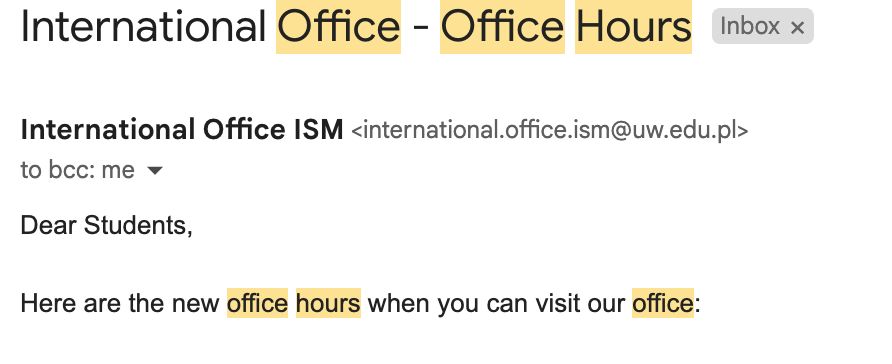Screen dimensions: 892x364
Task: Click the dash between subject phrases
Action: [420, 28]
